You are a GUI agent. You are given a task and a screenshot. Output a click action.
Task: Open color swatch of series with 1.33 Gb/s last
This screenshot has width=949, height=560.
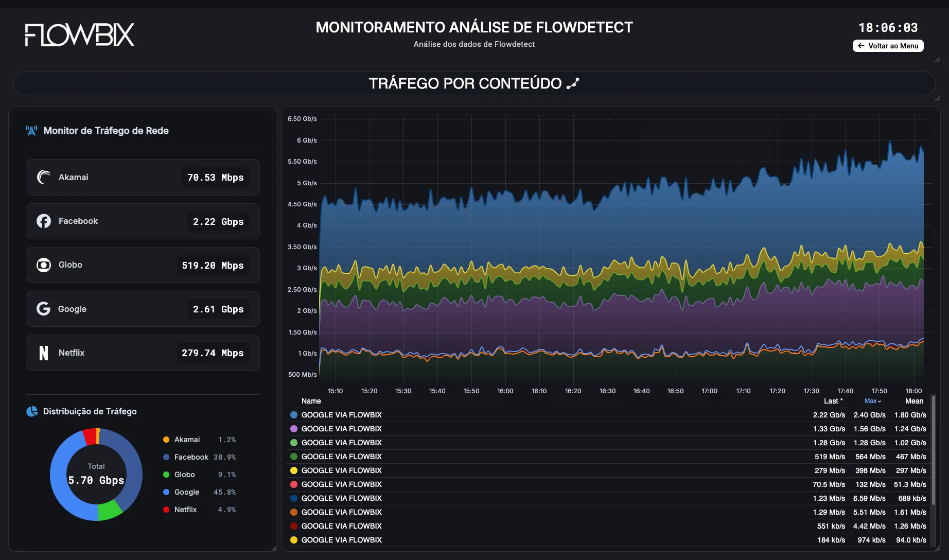294,429
